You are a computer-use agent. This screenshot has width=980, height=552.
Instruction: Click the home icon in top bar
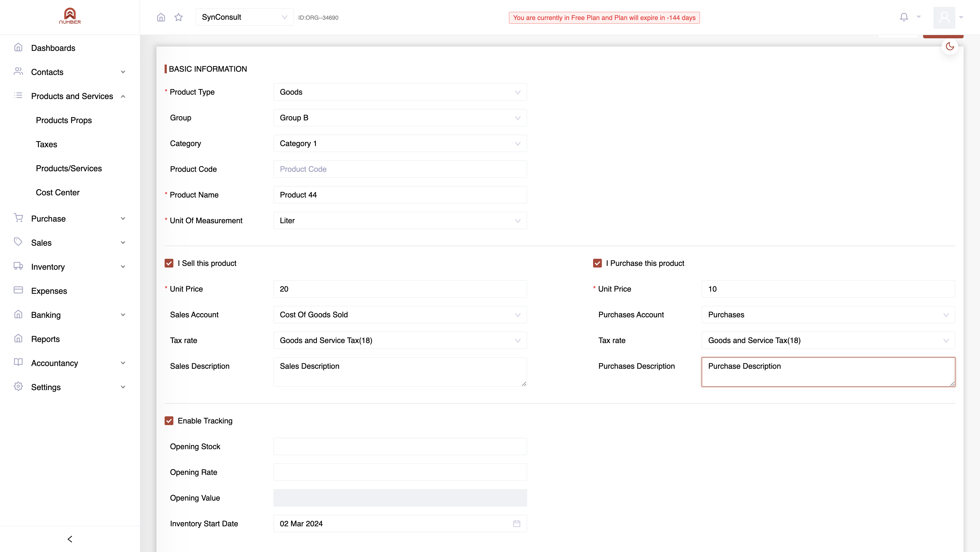[161, 17]
